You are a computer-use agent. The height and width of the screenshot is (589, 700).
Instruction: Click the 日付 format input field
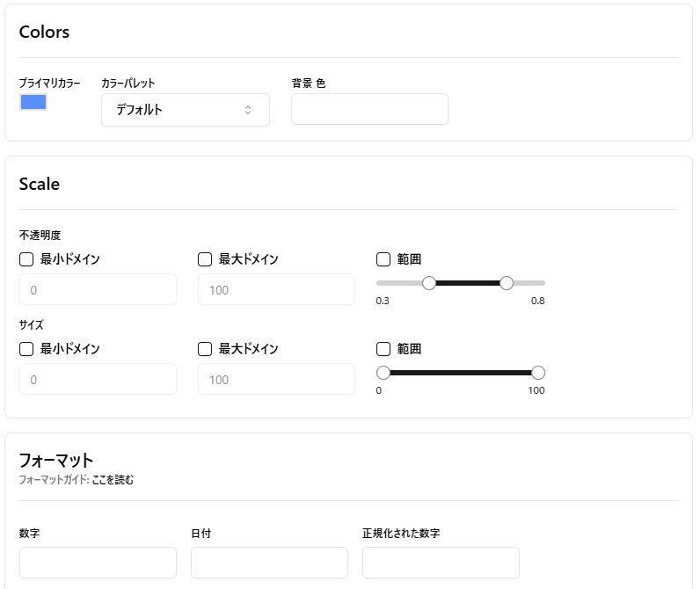tap(269, 563)
